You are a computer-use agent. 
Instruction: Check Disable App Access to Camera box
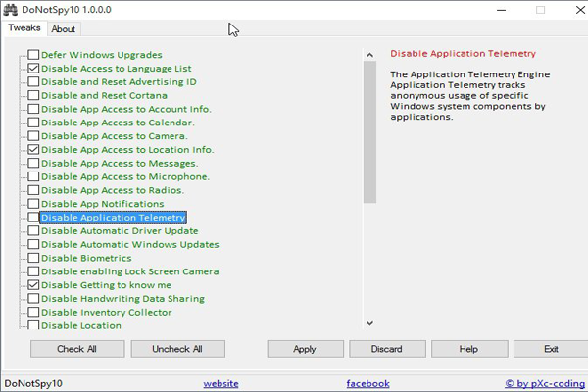(x=33, y=135)
